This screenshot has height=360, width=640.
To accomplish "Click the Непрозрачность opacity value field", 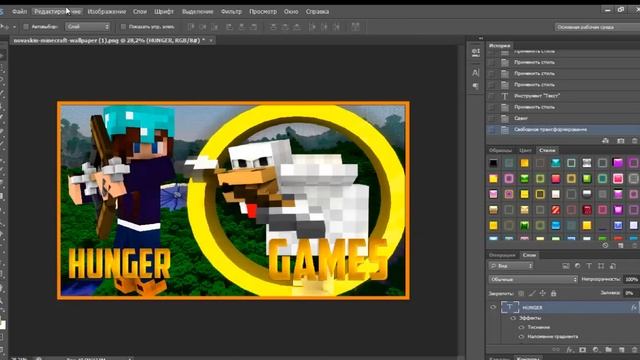I will [x=631, y=280].
